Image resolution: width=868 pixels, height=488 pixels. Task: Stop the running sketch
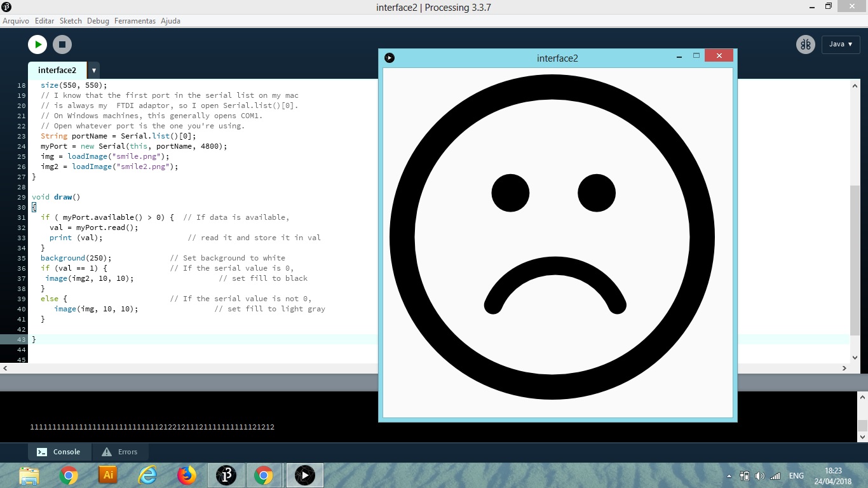(x=62, y=44)
